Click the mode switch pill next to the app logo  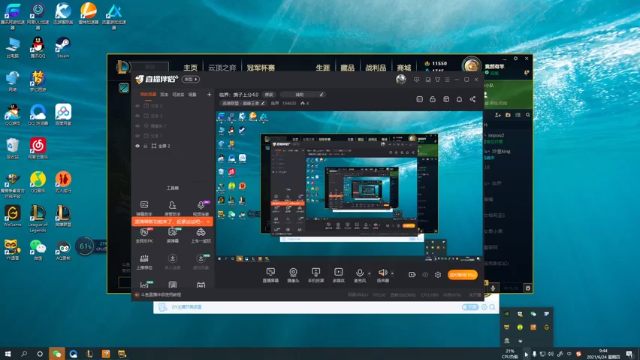tap(191, 79)
